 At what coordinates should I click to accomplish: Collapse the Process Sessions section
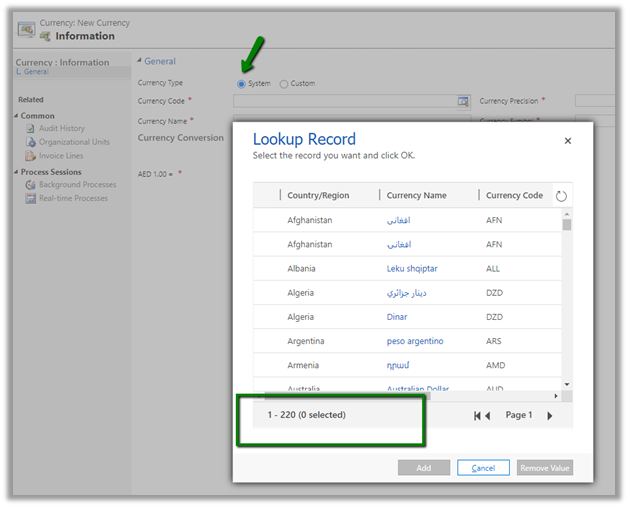(x=17, y=172)
